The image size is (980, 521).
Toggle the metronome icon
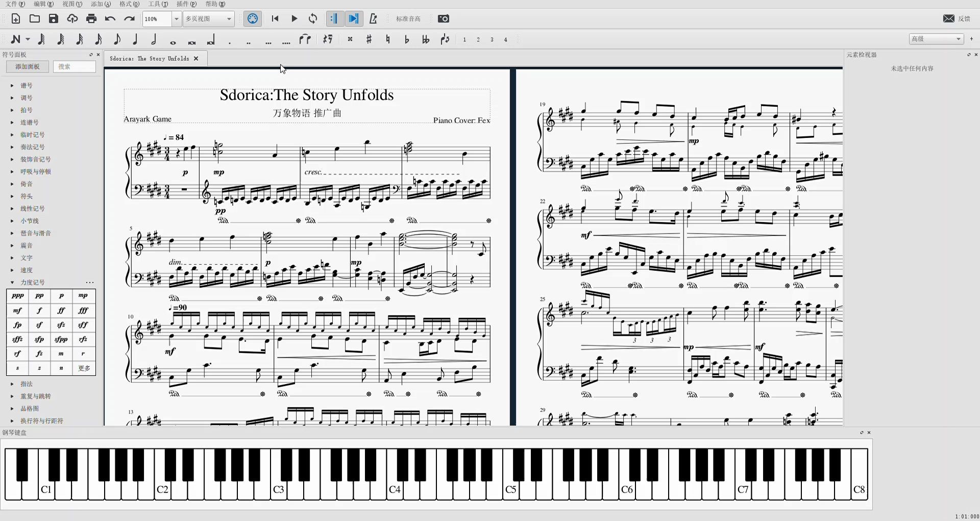click(x=373, y=19)
